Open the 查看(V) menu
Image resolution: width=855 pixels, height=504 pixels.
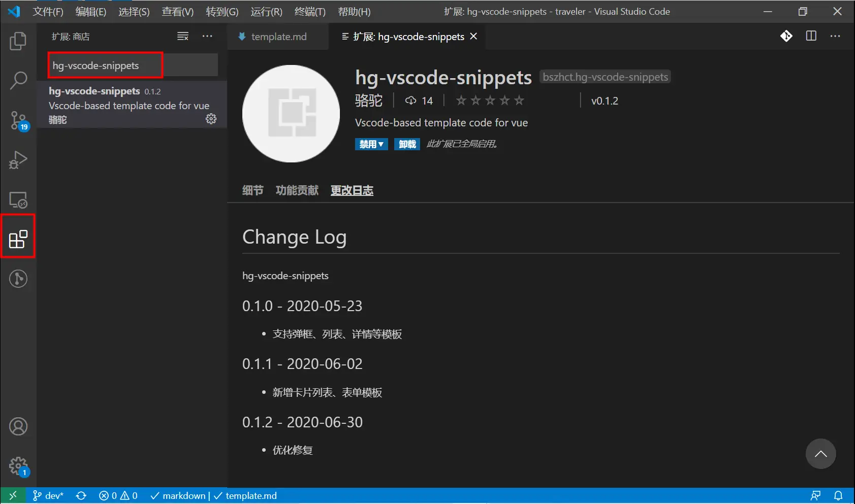pyautogui.click(x=178, y=12)
